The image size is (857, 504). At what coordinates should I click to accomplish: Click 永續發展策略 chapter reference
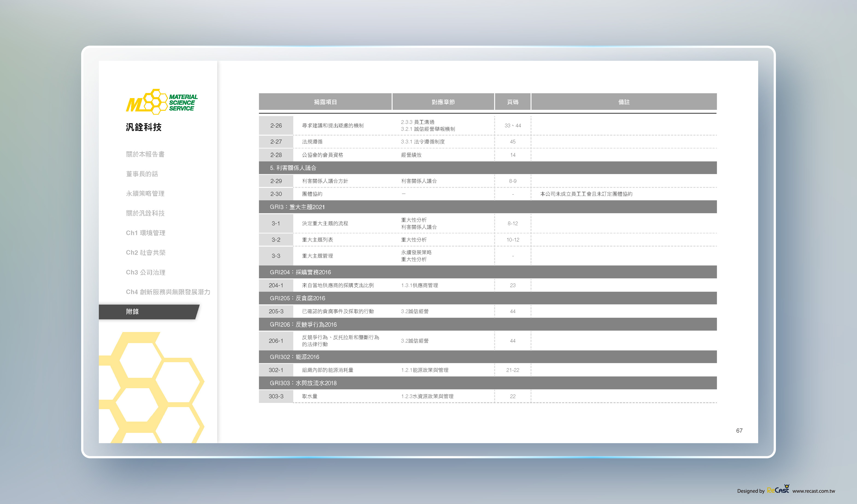[416, 253]
